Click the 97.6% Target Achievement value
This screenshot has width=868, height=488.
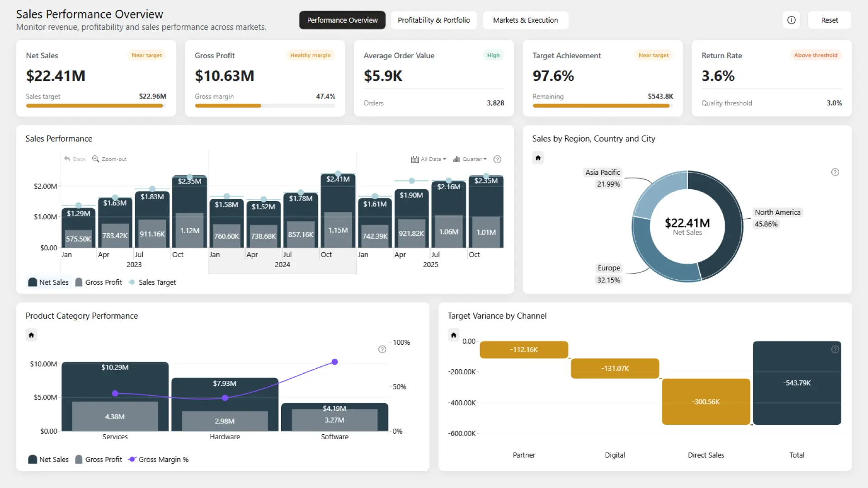click(x=553, y=76)
